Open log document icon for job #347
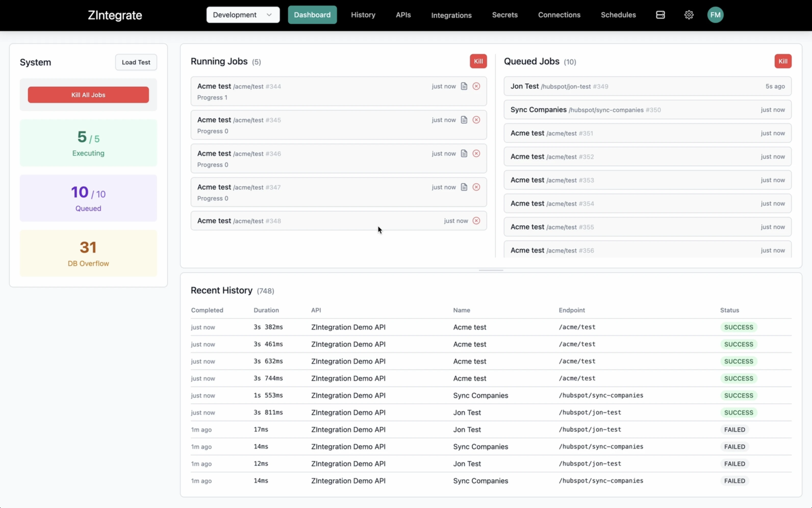 (464, 187)
